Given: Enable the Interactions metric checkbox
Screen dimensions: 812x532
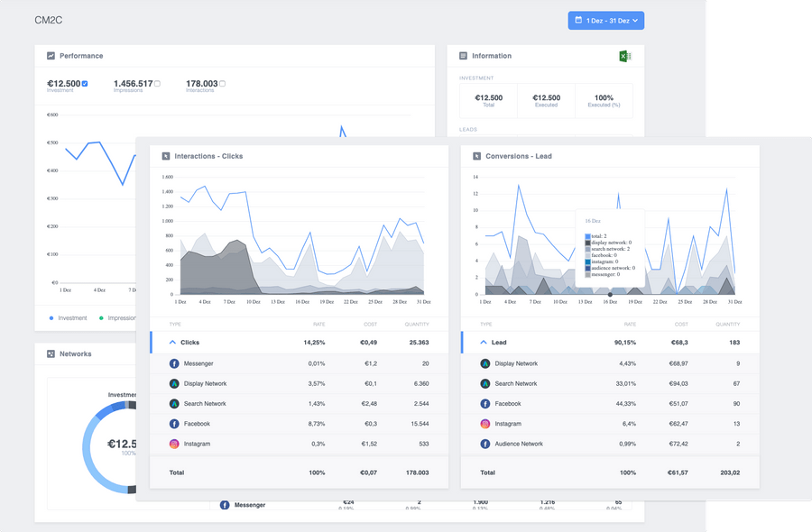Looking at the screenshot, I should pyautogui.click(x=222, y=83).
